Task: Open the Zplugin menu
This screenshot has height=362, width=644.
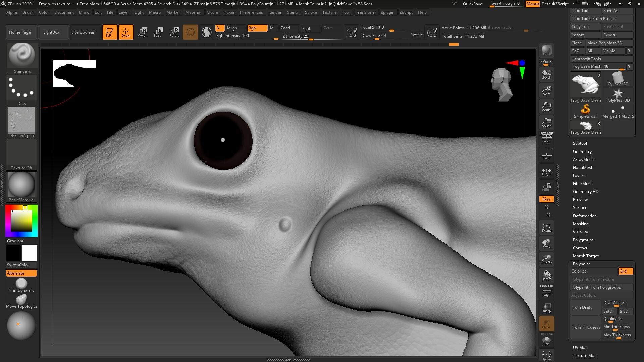Action: coord(387,12)
